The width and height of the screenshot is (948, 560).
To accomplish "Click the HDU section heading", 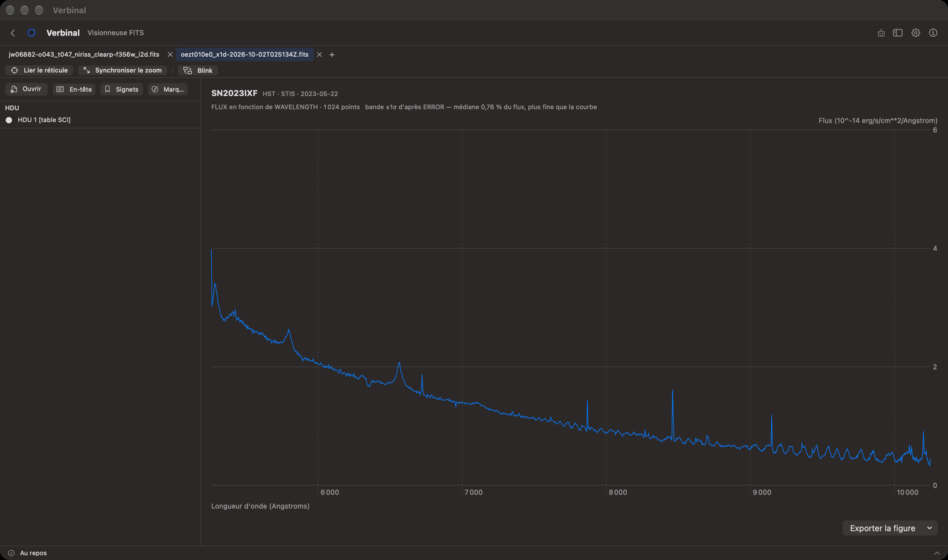I will pyautogui.click(x=12, y=108).
